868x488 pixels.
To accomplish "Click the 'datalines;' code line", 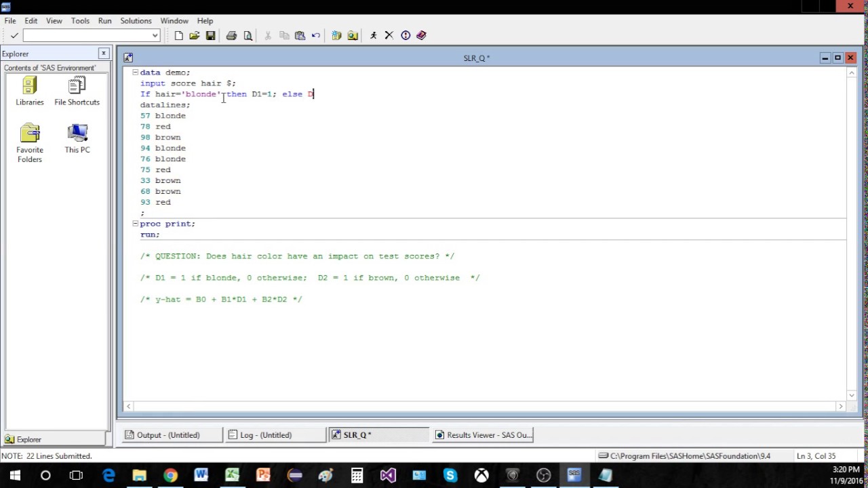I will [165, 105].
